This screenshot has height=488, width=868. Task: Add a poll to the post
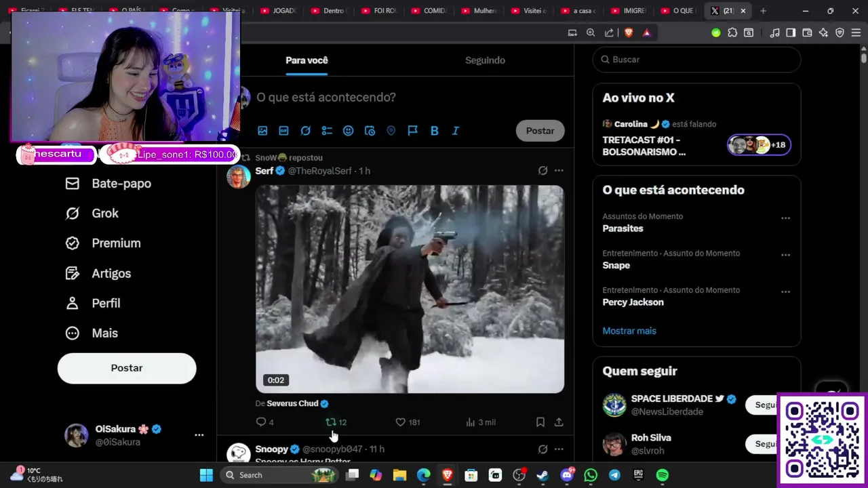pos(327,131)
